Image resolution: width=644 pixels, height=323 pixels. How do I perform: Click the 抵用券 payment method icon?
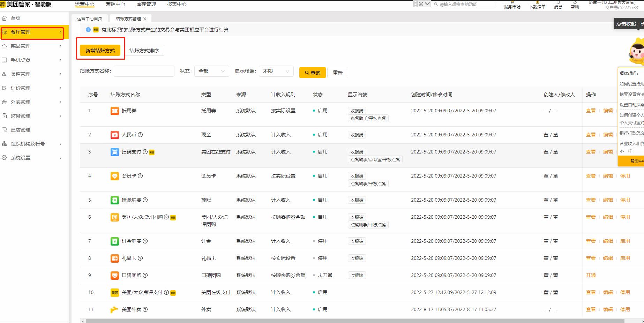(x=114, y=111)
